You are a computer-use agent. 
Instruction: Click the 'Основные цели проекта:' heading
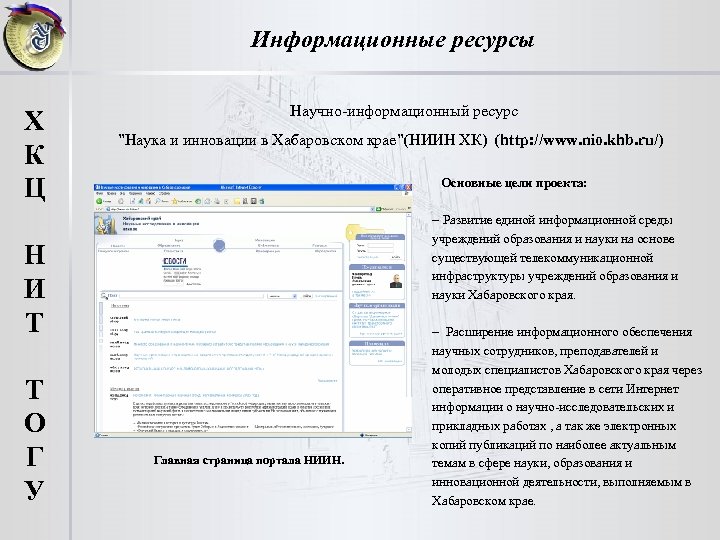(x=514, y=183)
